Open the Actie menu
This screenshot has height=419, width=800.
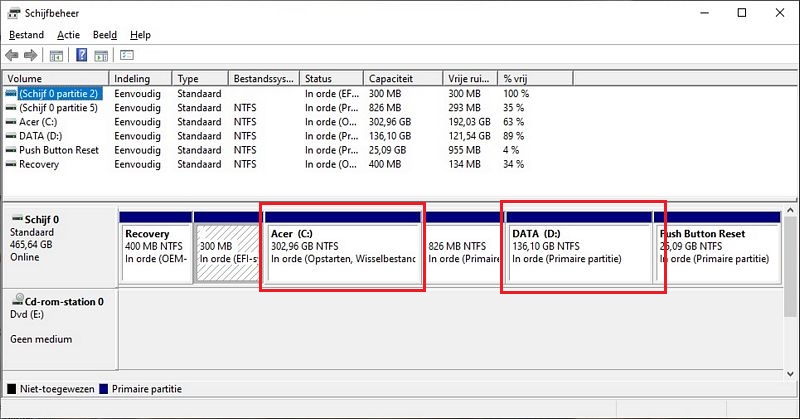(x=68, y=35)
